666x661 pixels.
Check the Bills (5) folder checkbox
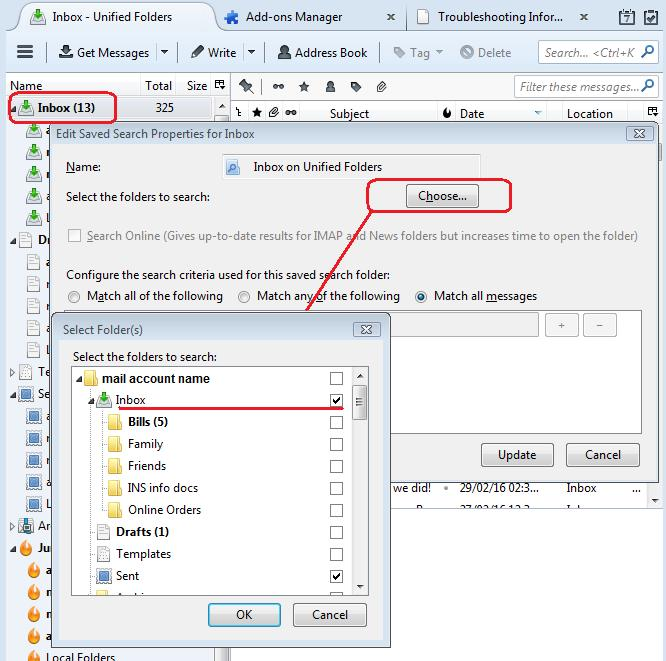tap(336, 422)
